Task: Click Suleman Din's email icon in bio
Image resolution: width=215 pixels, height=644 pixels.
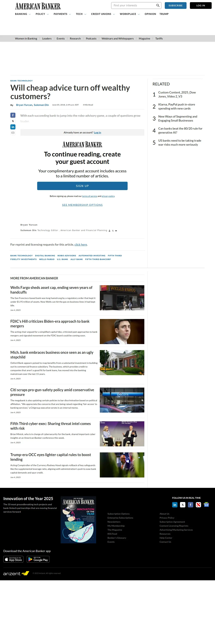Action: (116, 231)
